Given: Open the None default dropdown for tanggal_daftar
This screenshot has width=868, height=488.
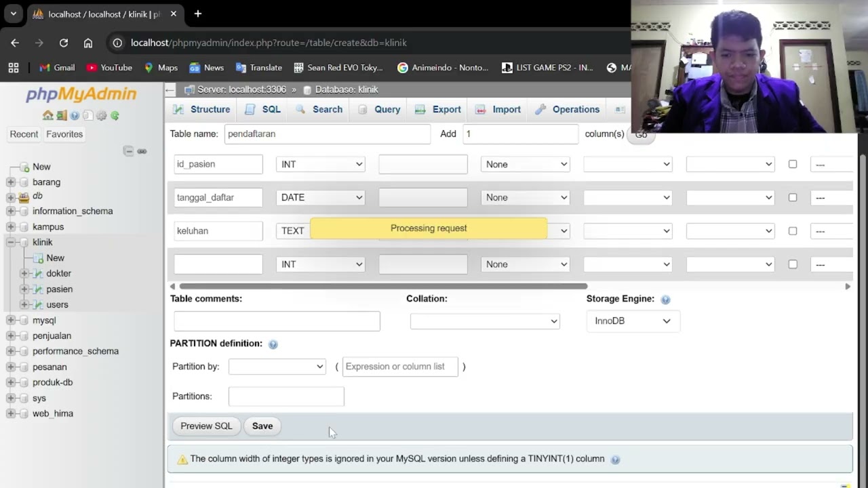Looking at the screenshot, I should pos(526,197).
